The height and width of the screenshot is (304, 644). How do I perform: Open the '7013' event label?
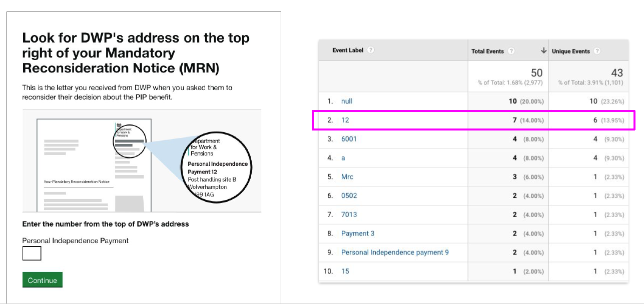(x=349, y=214)
